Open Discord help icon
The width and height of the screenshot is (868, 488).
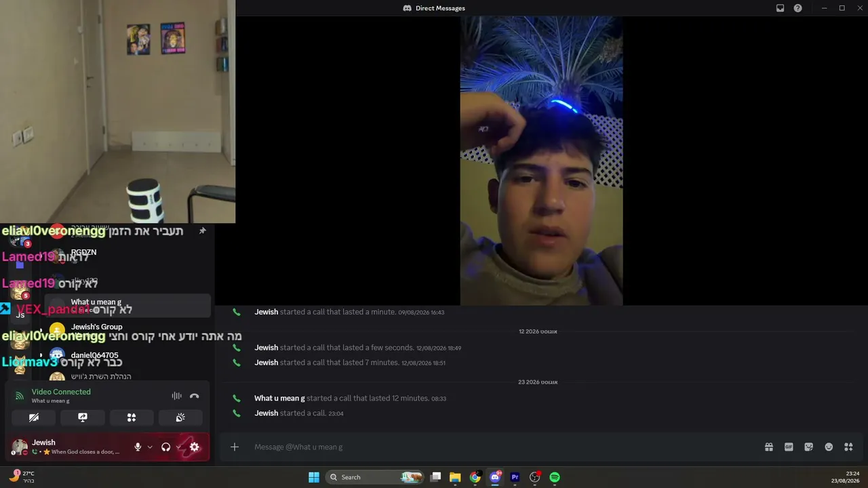[798, 8]
